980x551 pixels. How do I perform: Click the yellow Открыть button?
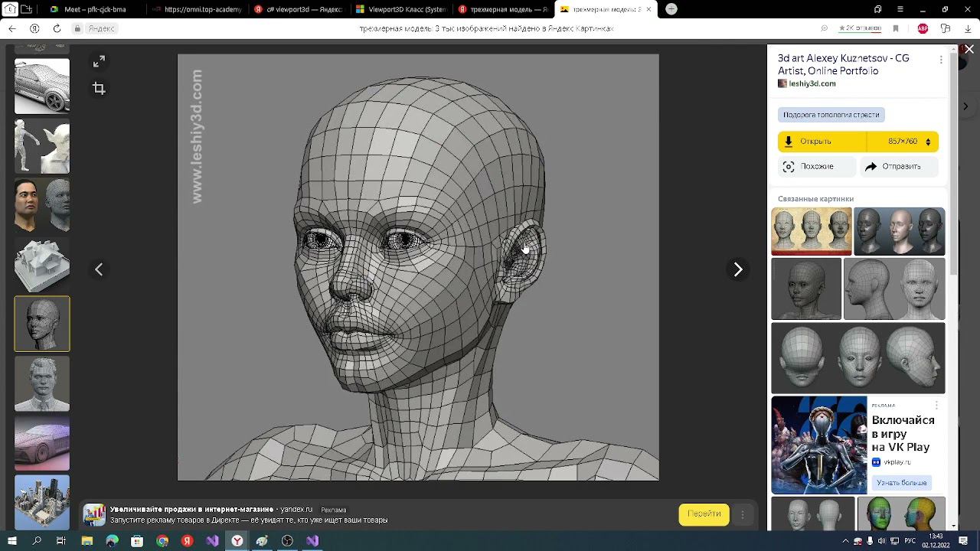point(821,142)
